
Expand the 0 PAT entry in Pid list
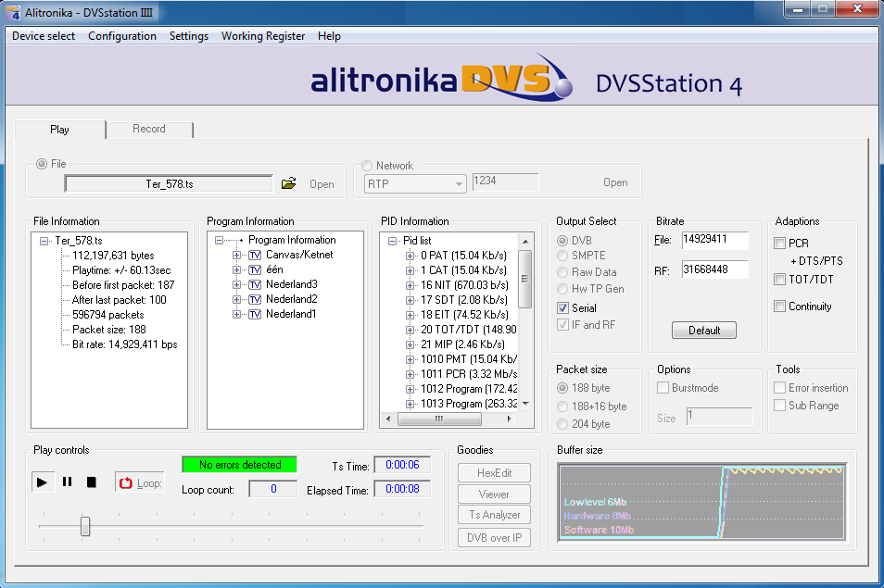pyautogui.click(x=410, y=255)
